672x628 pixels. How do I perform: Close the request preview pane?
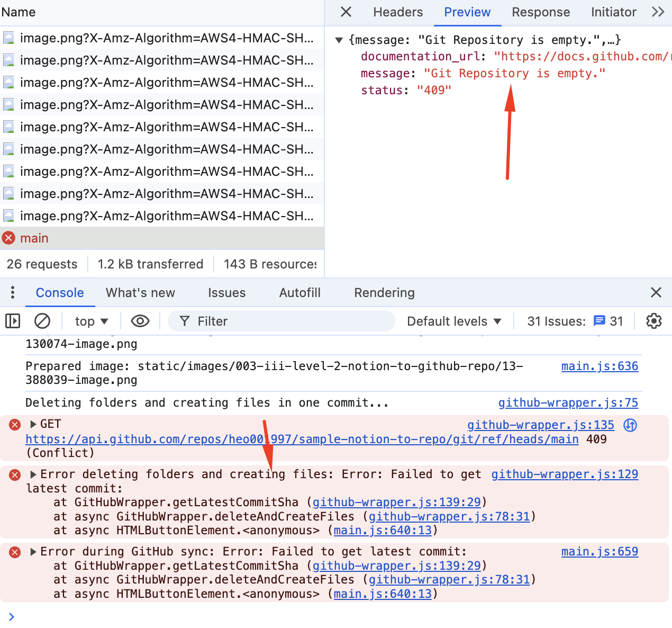(346, 12)
